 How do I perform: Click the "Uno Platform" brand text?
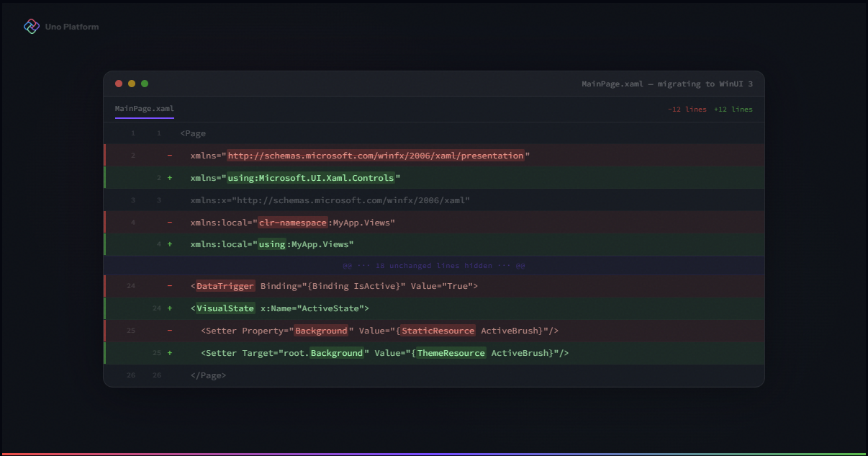point(72,27)
